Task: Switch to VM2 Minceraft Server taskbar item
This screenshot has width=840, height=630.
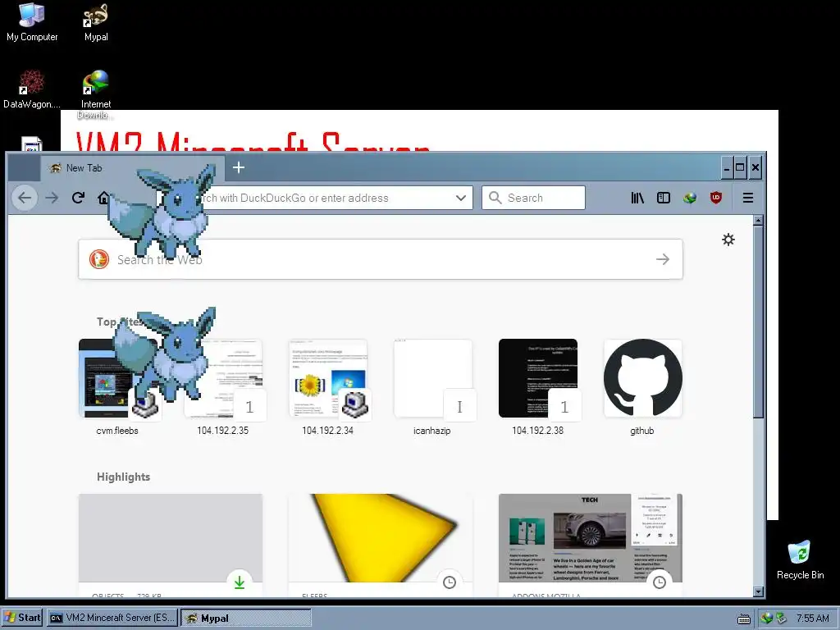Action: [112, 618]
